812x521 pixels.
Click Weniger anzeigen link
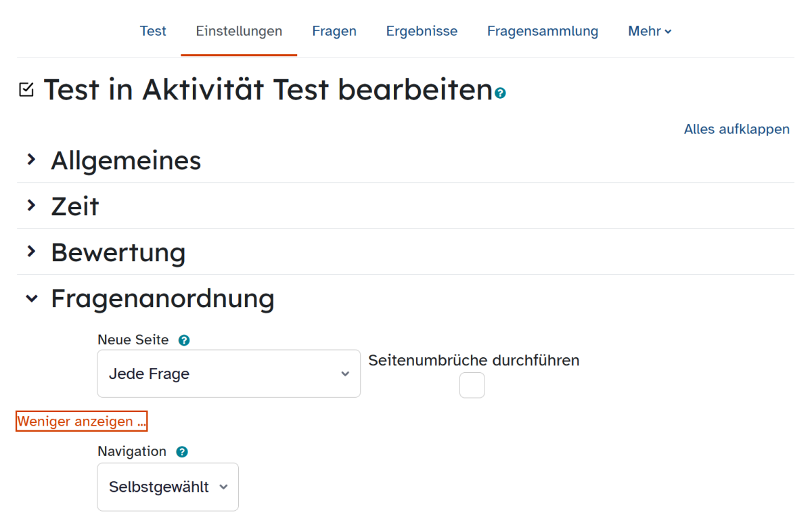[81, 422]
